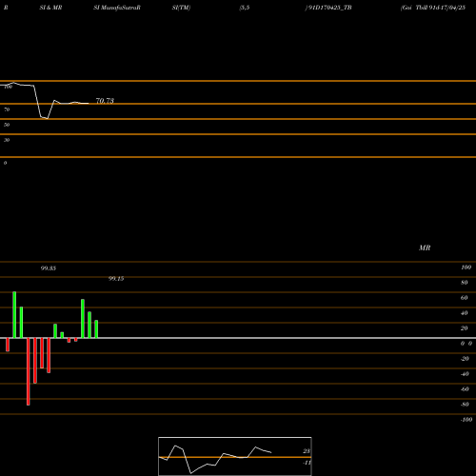
Task: Click the -80 label on MR axis
Action: click(x=465, y=405)
